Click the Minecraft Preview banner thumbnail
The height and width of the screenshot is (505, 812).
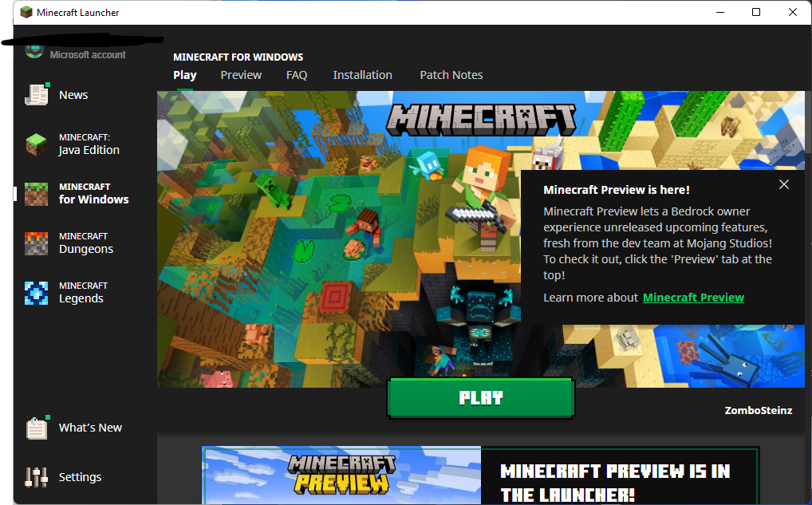pyautogui.click(x=341, y=475)
